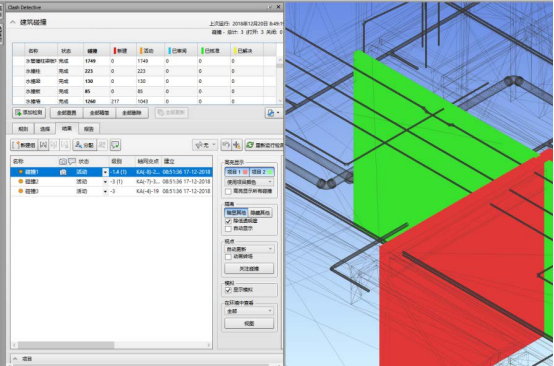
Task: Switch to the 选择 (Select) tab
Action: tap(45, 129)
